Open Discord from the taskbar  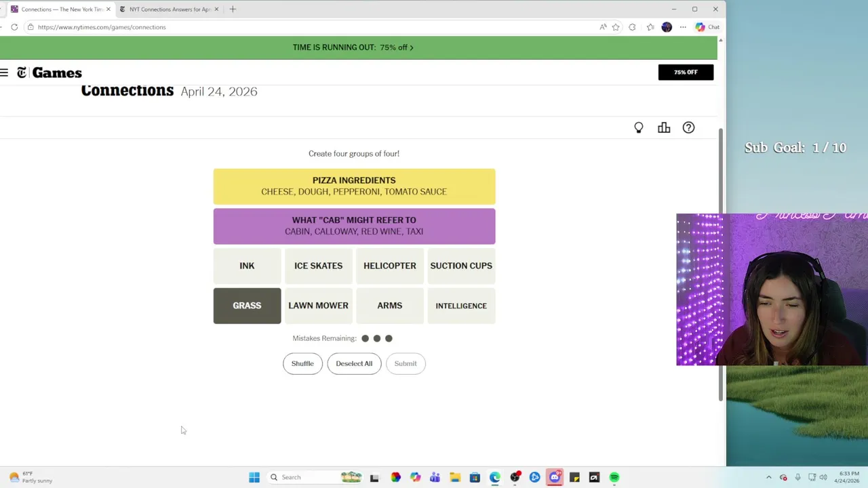click(555, 477)
